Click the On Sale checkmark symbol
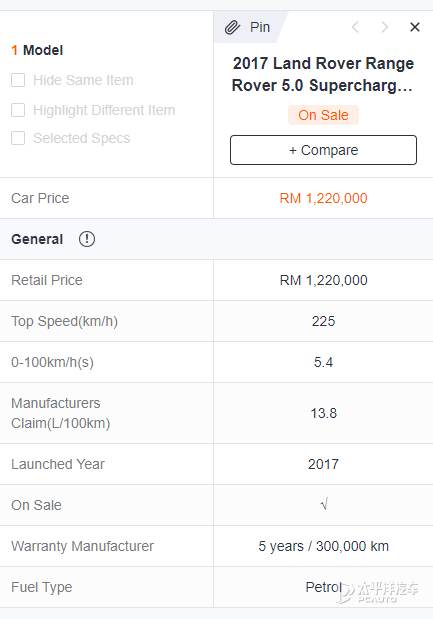 point(324,505)
